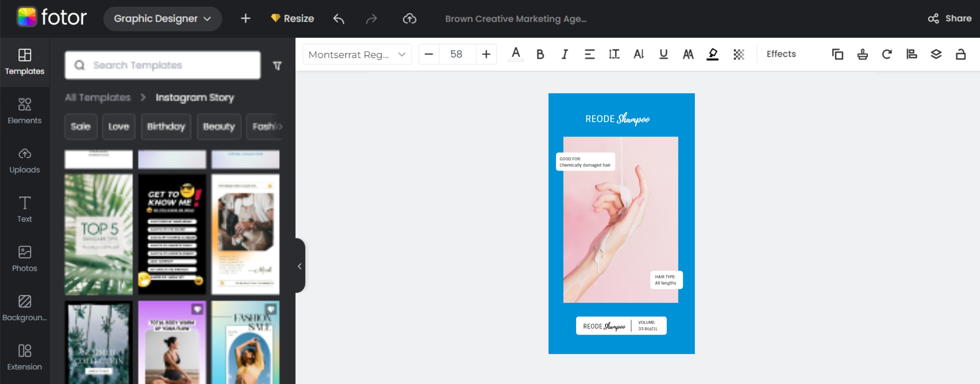Focus the Search Templates field
The image size is (980, 384).
pos(163,65)
